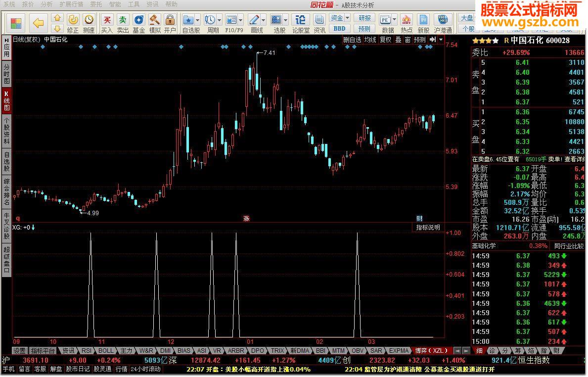Expand the 选股 dropdown arrow
This screenshot has height=377, width=588.
point(286,20)
